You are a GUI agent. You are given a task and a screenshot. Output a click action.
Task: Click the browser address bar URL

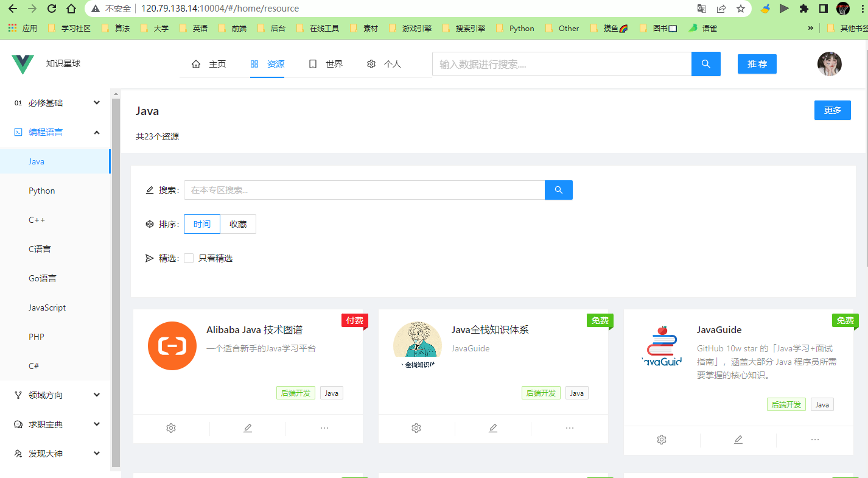tap(220, 9)
